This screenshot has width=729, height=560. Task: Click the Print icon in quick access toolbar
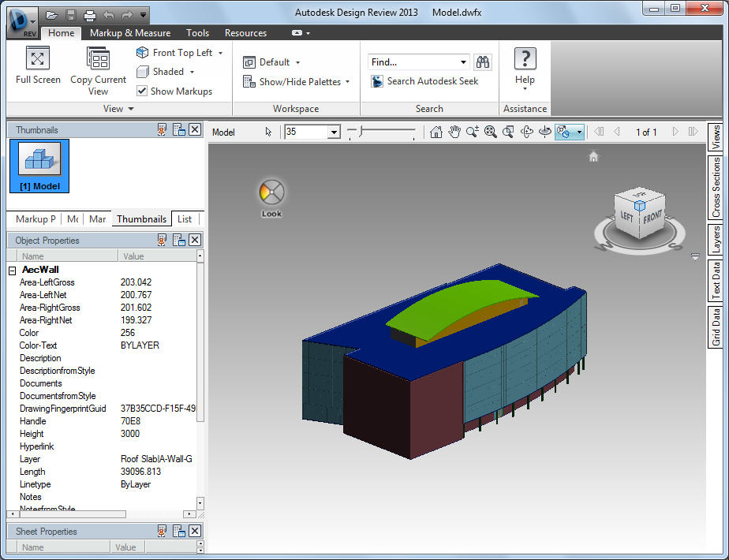[x=89, y=16]
